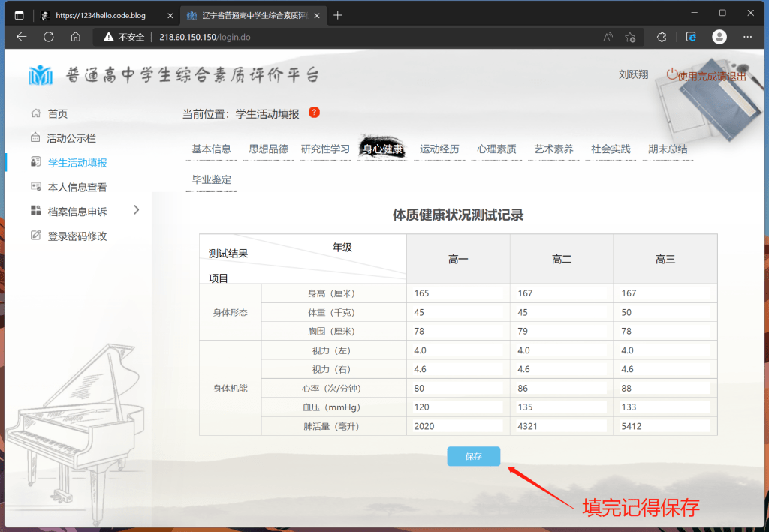The image size is (769, 532).
Task: Click the add to favorites star icon
Action: (631, 37)
